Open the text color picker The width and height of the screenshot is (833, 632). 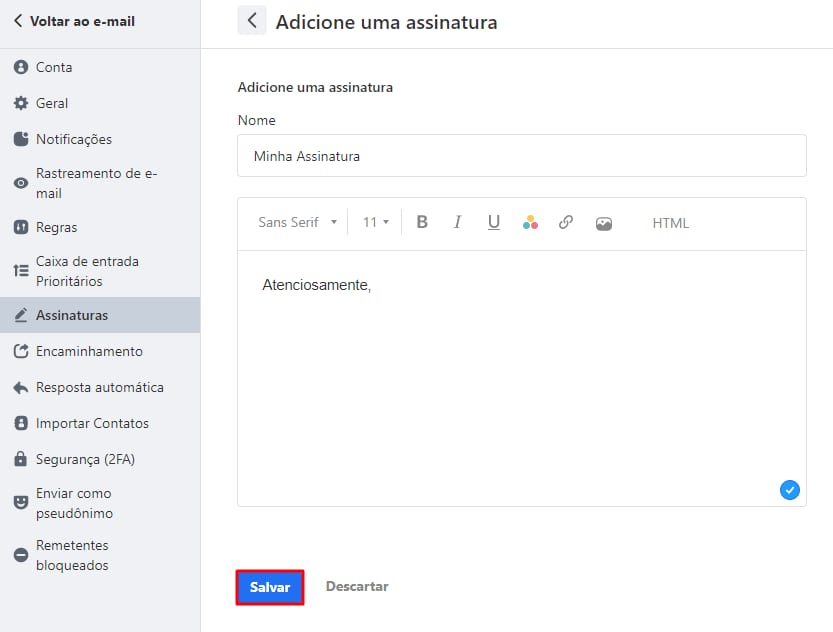tap(530, 223)
